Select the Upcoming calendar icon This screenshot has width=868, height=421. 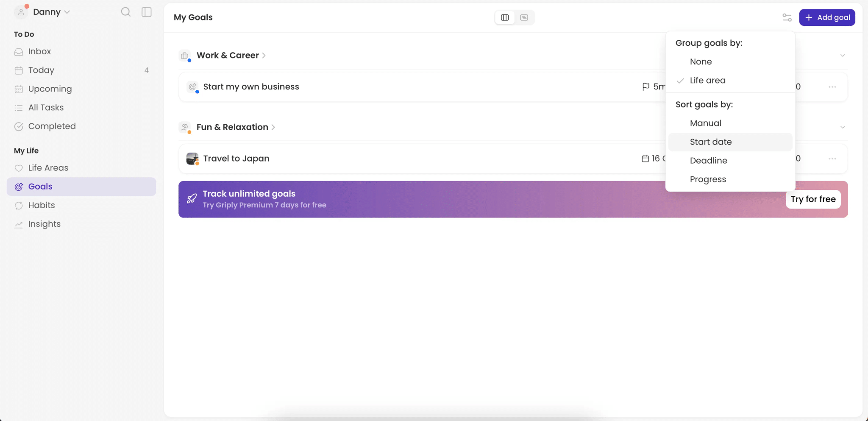click(19, 89)
